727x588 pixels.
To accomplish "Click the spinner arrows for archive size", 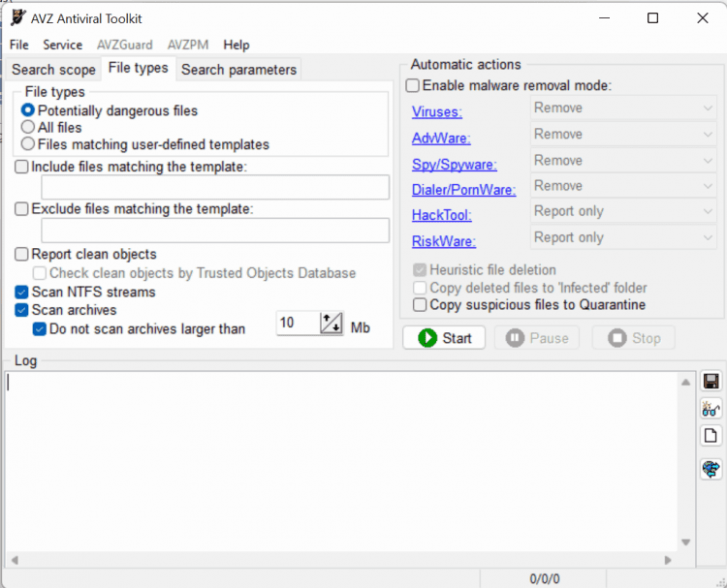I will click(x=332, y=323).
